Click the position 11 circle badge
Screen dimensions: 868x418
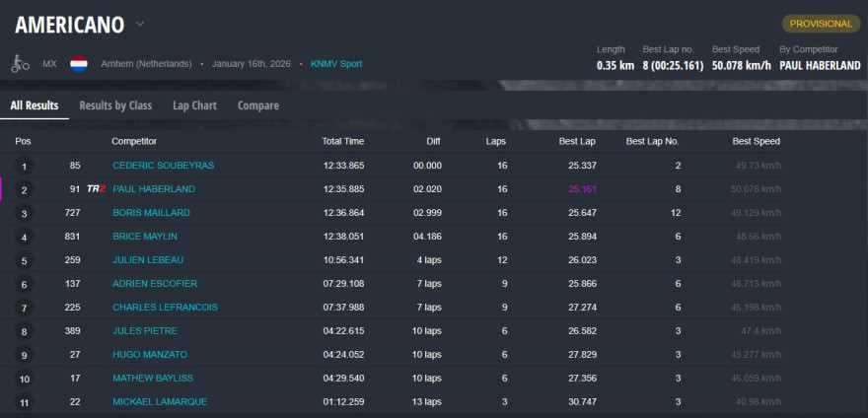[x=24, y=403]
